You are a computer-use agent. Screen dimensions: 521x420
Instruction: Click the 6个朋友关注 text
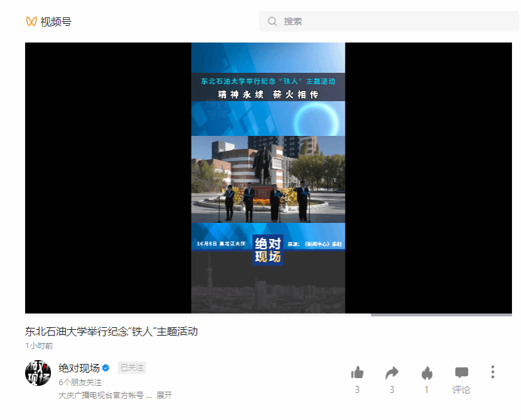click(80, 382)
